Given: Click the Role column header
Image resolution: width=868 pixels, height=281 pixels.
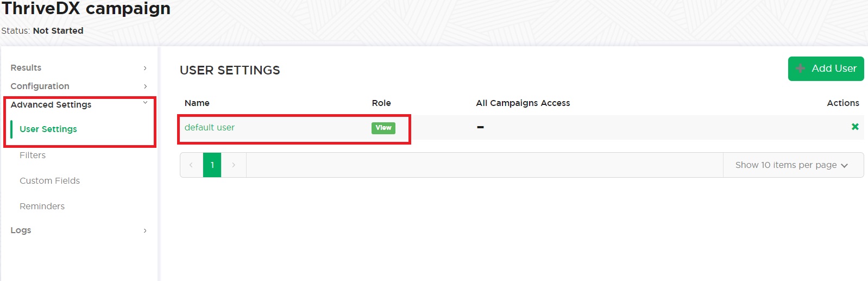Looking at the screenshot, I should [x=381, y=103].
